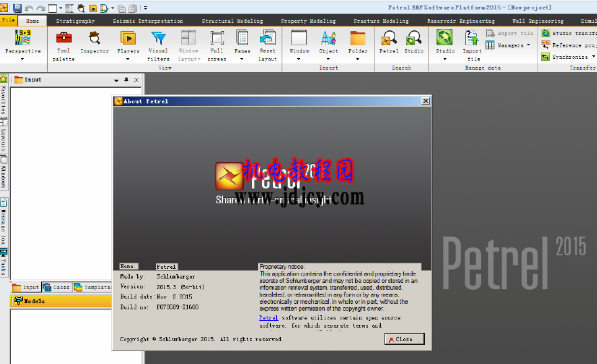Open the Managers dropdown

click(509, 45)
